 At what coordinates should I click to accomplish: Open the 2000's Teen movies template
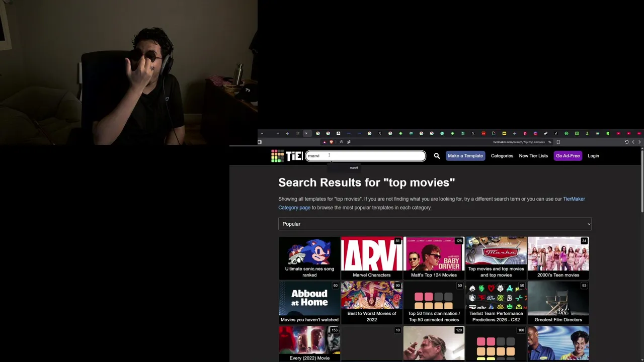click(558, 258)
